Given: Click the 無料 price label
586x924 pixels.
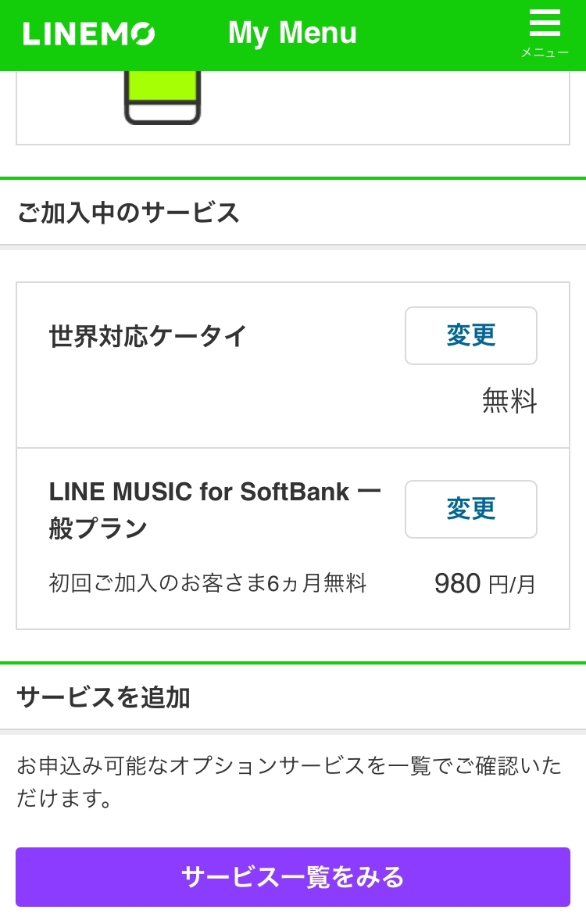Looking at the screenshot, I should pyautogui.click(x=509, y=402).
